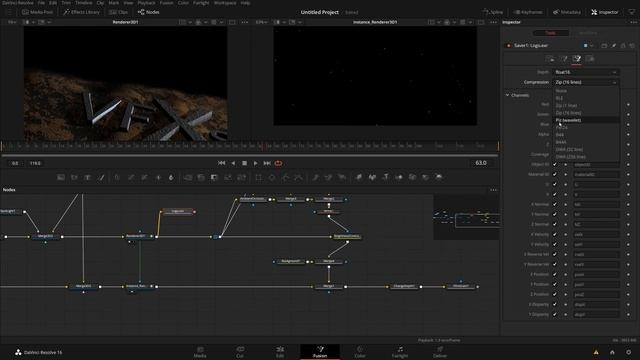Open Project Manager home icon
Screen dimensions: 640x360
tap(612, 352)
